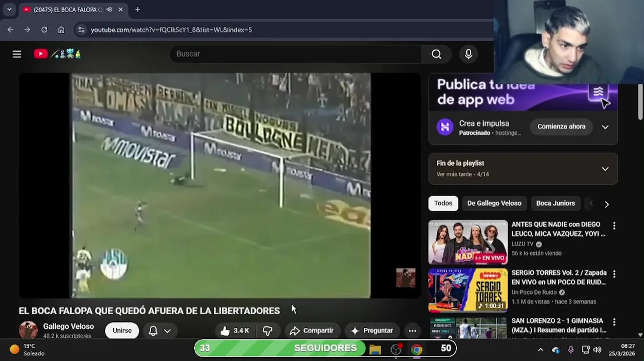644x361 pixels.
Task: Open site information icon in address bar
Action: (81, 30)
